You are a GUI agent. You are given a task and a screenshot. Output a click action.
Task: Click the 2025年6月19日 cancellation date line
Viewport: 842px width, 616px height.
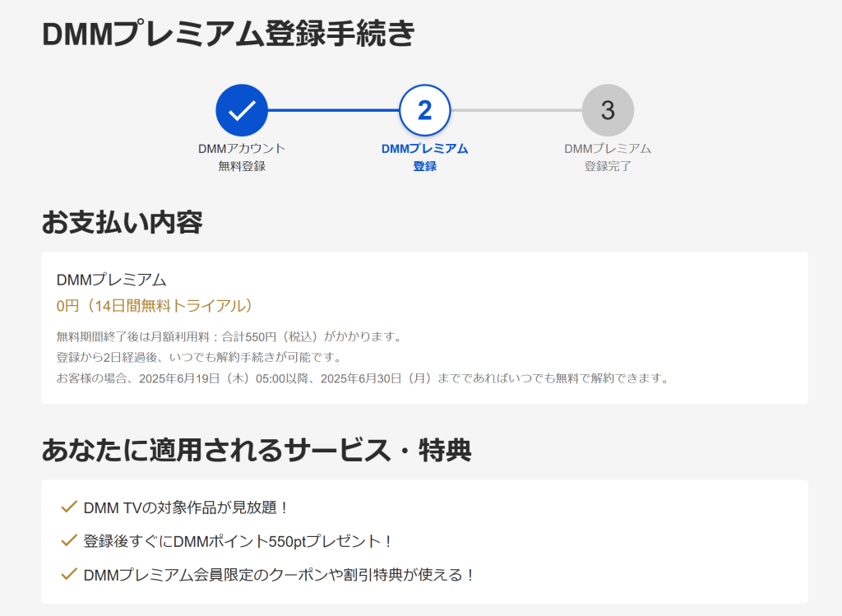(362, 378)
